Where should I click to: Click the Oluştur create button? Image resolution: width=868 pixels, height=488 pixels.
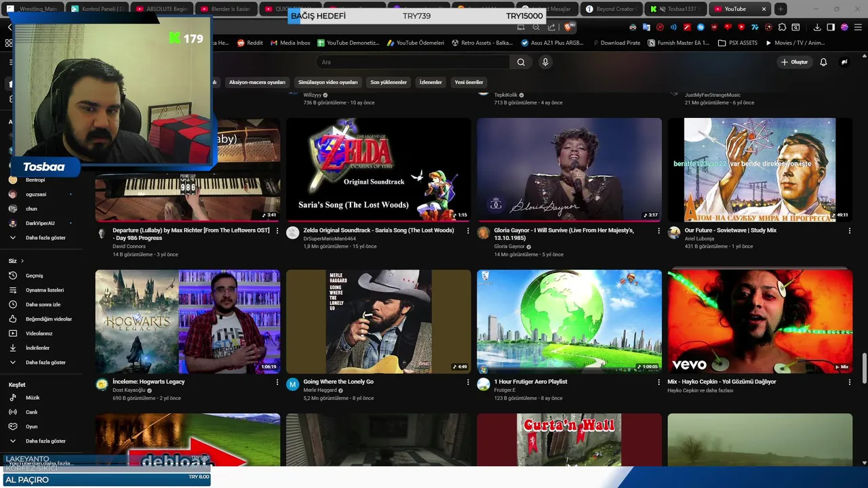click(795, 62)
